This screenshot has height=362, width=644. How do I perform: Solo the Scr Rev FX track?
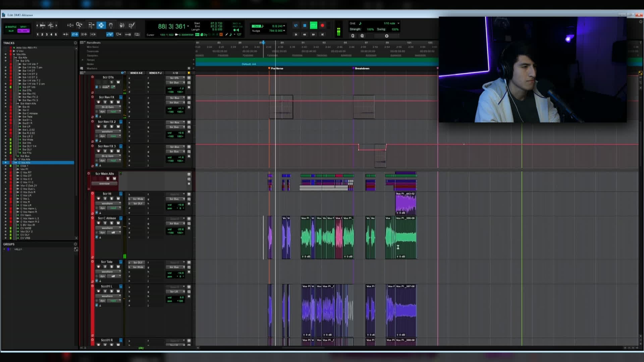pyautogui.click(x=111, y=102)
